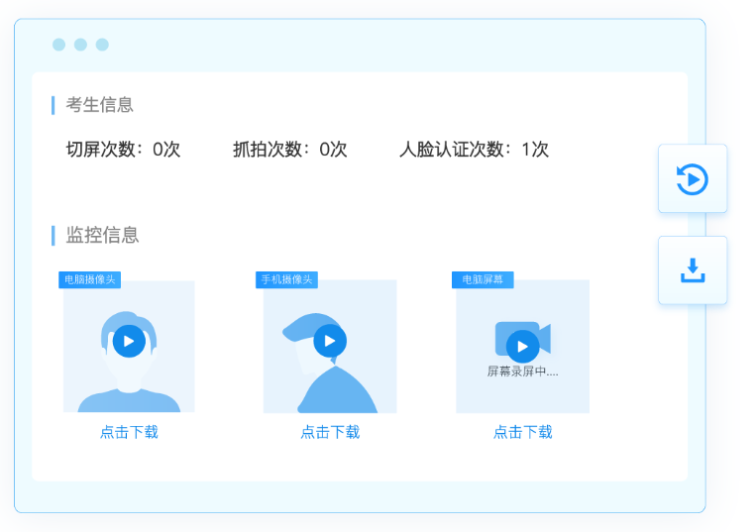The width and height of the screenshot is (756, 532).
Task: Click the 人脸认证次数 count text
Action: [x=474, y=150]
